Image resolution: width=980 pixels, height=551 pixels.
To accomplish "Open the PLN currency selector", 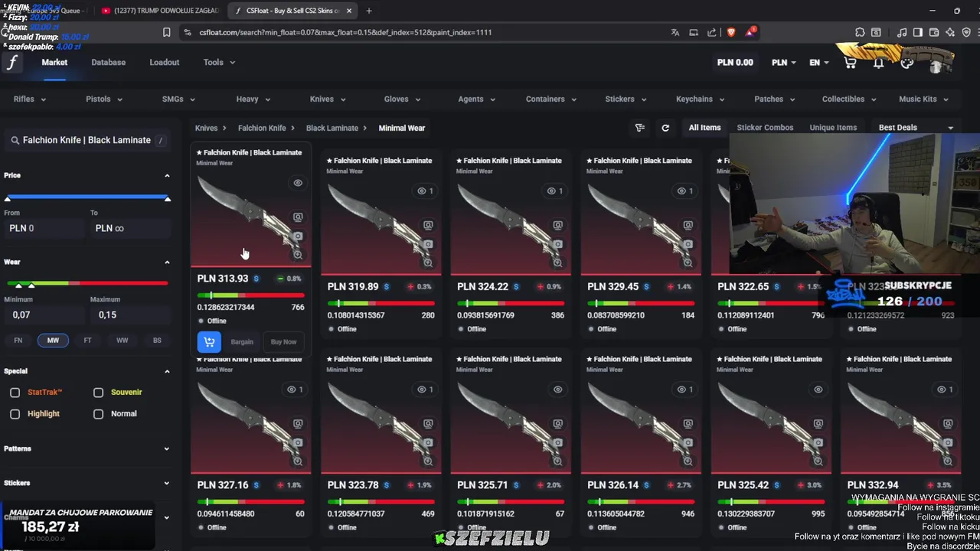I will coord(784,63).
